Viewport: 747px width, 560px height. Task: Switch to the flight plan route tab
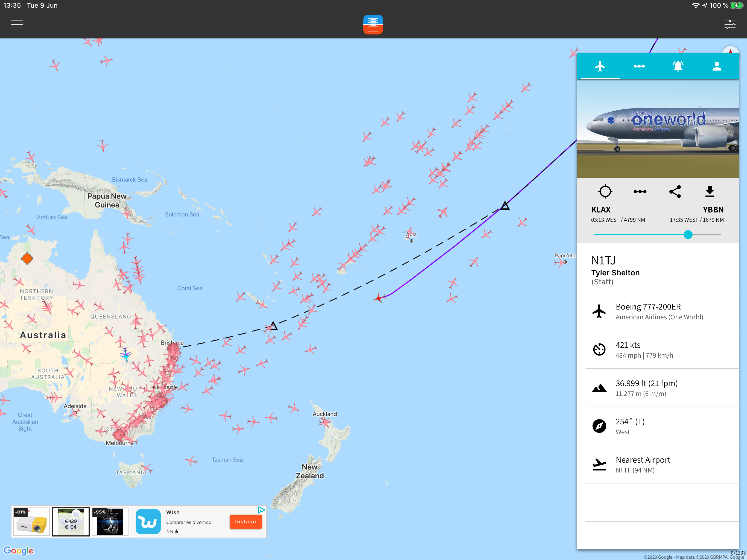[x=639, y=66]
